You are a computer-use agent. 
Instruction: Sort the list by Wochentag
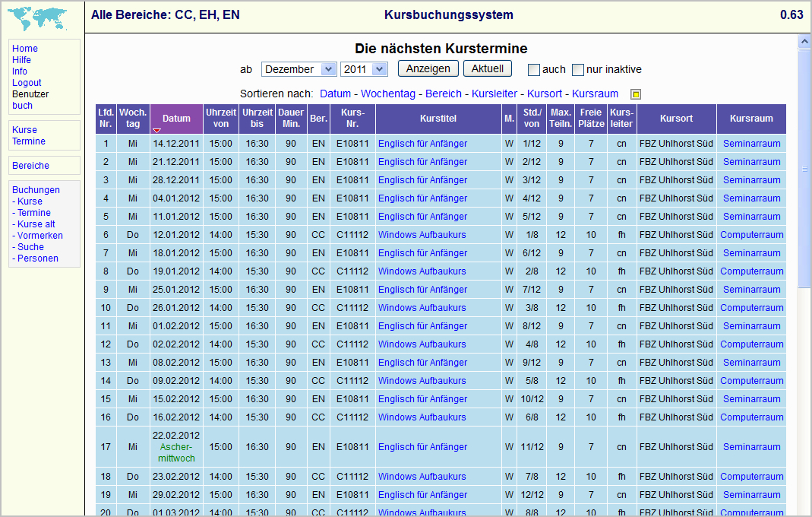tap(388, 94)
